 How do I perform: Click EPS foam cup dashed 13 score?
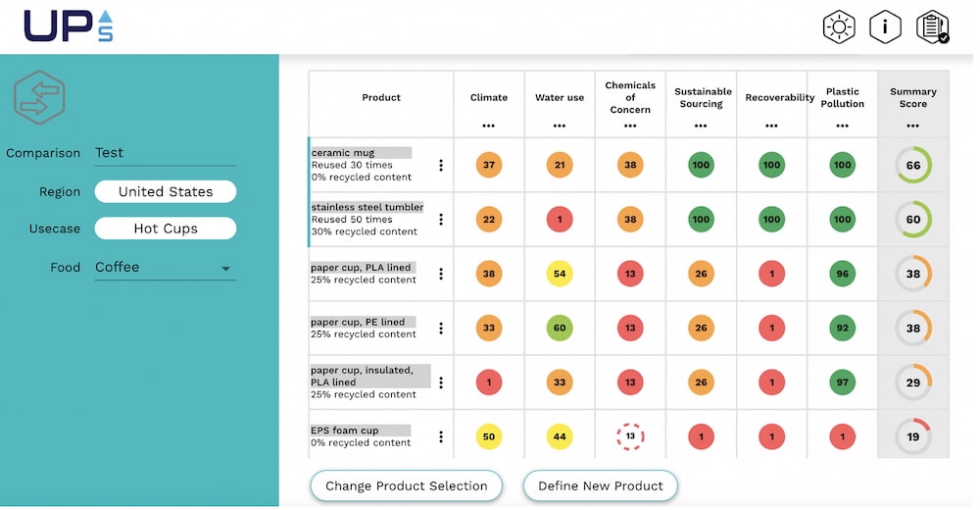click(x=630, y=436)
